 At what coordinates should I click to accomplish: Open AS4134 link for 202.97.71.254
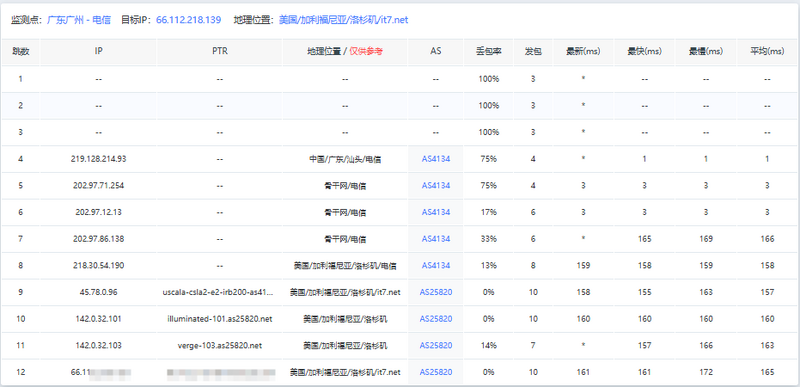436,186
